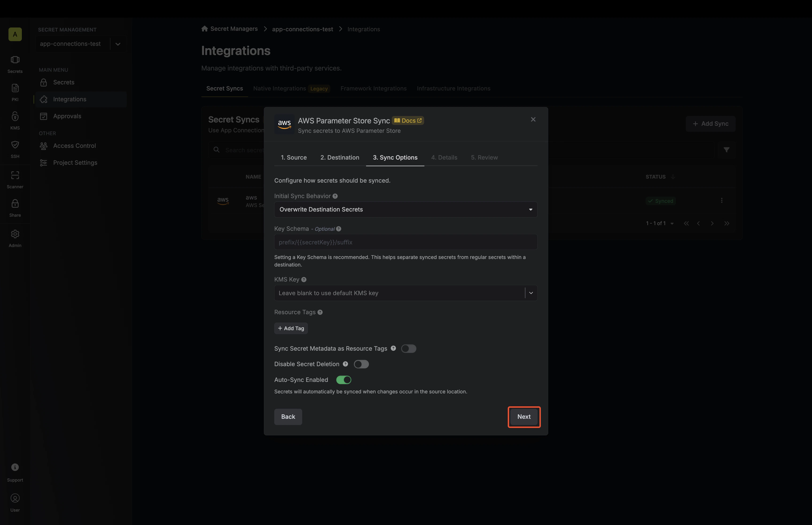Open the Infrastructure Integrations tab
Screen dimensions: 812x525
pos(453,89)
